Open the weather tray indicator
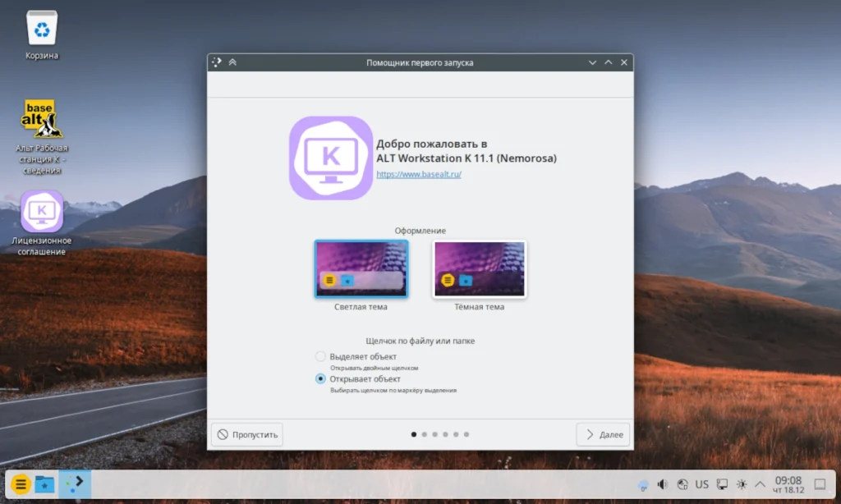Image resolution: width=841 pixels, height=504 pixels. point(643,485)
